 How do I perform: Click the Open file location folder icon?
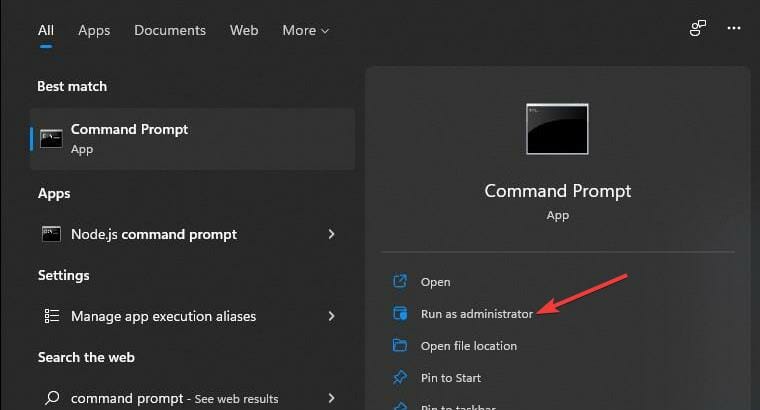coord(400,346)
